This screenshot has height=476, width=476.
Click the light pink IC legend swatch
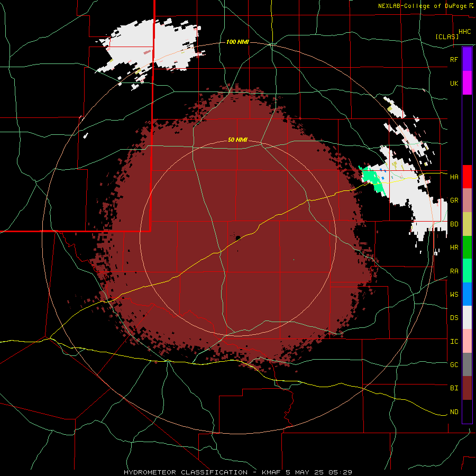[467, 341]
